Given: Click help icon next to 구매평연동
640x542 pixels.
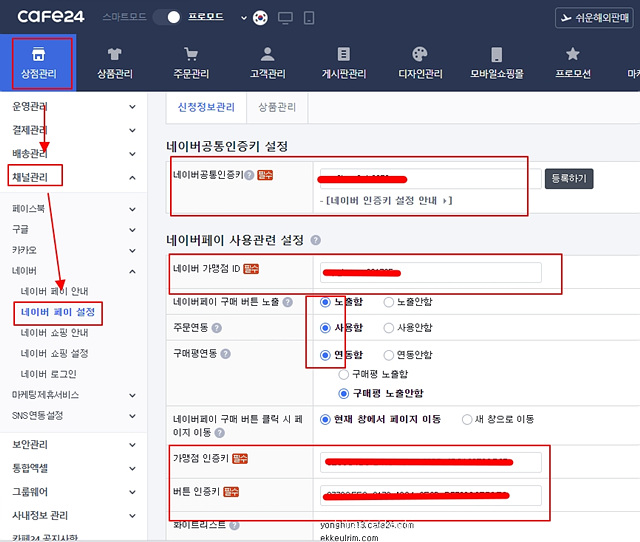Looking at the screenshot, I should [225, 354].
